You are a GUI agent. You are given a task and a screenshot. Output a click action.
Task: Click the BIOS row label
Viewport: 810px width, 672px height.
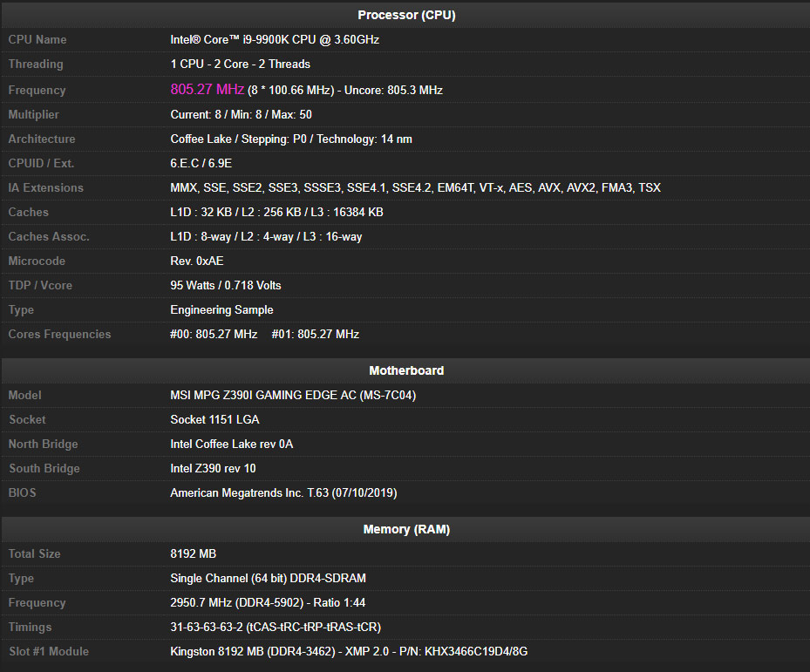click(22, 492)
